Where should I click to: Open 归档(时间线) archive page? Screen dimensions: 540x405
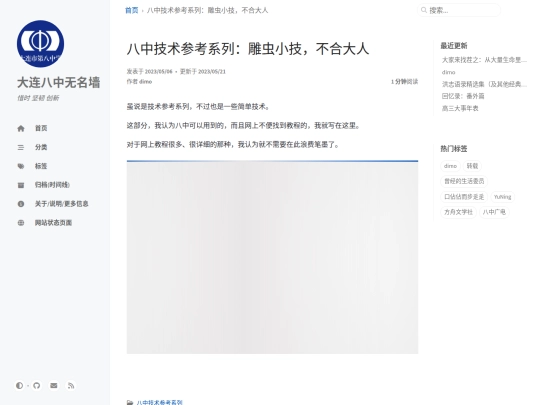(x=52, y=185)
